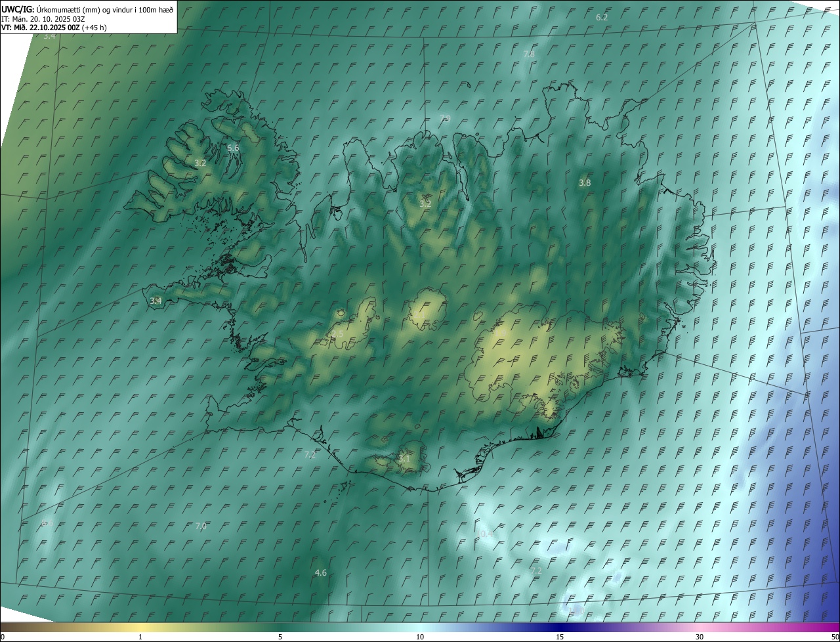Screen dimensions: 840x642
Task: Click the 3.1 value near the south coast
Action: pyautogui.click(x=404, y=458)
